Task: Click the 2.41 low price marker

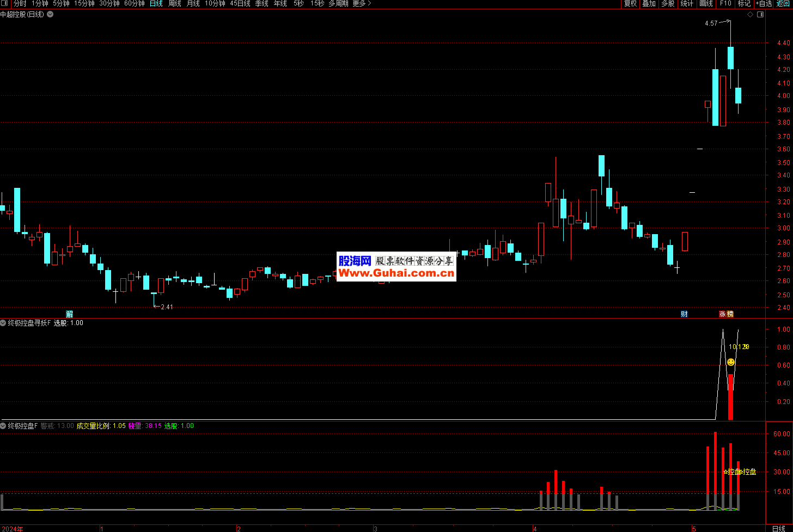Action: pos(167,307)
